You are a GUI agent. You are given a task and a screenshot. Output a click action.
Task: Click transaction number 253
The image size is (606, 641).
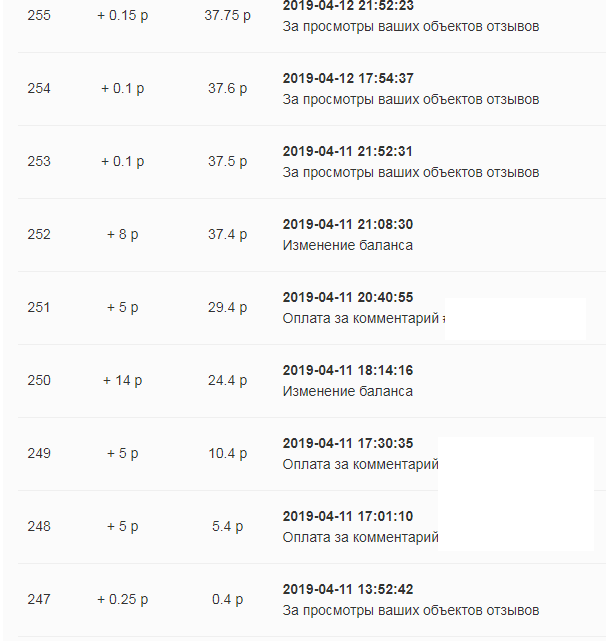pyautogui.click(x=39, y=162)
